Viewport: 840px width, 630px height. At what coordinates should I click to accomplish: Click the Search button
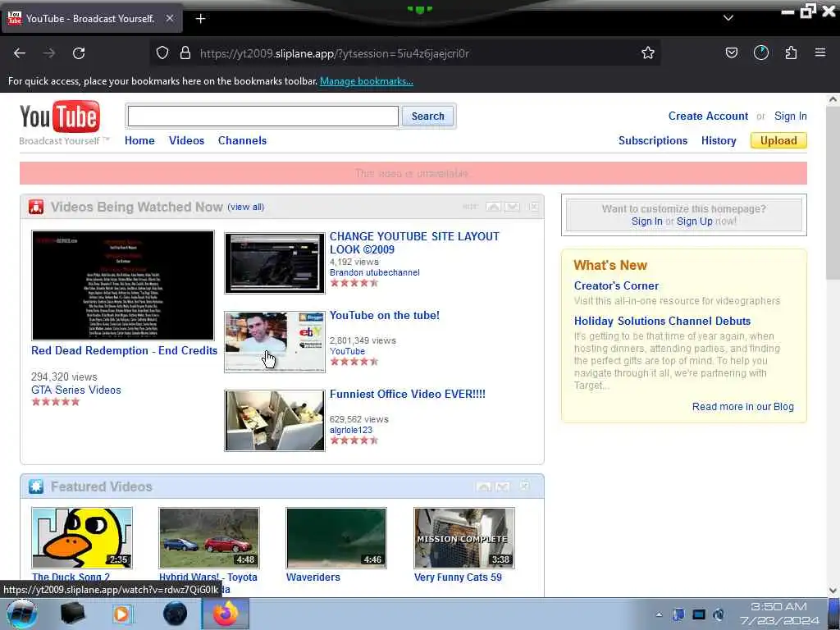[x=427, y=116]
